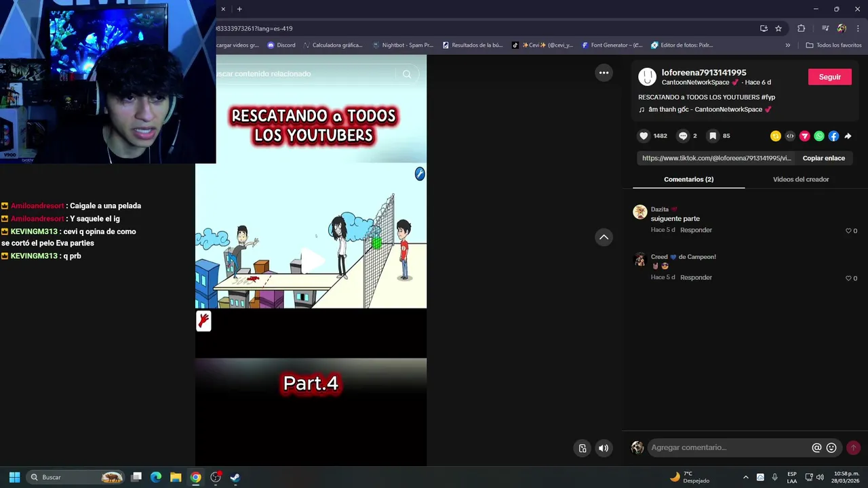Open more share options via the arrow icon
Viewport: 868px width, 488px height.
(x=848, y=136)
